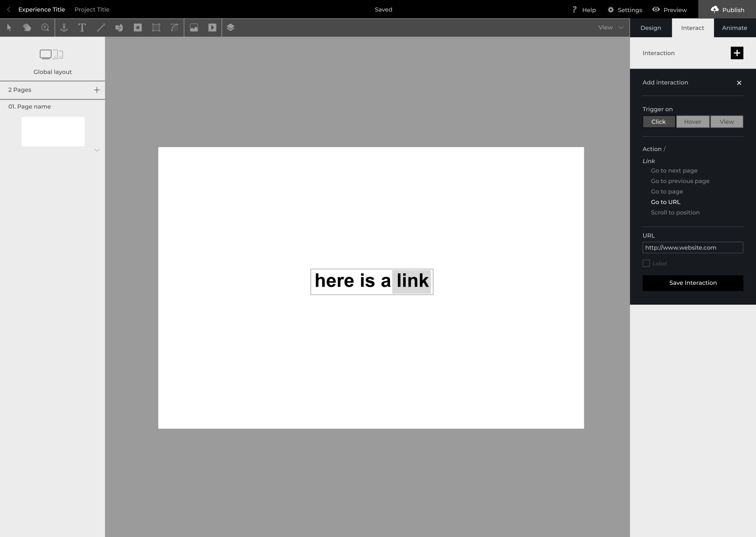
Task: Choose the Go to page action
Action: (x=667, y=192)
